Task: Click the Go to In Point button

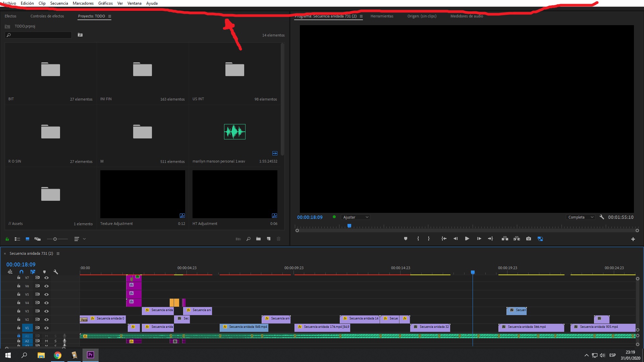Action: 444,239
